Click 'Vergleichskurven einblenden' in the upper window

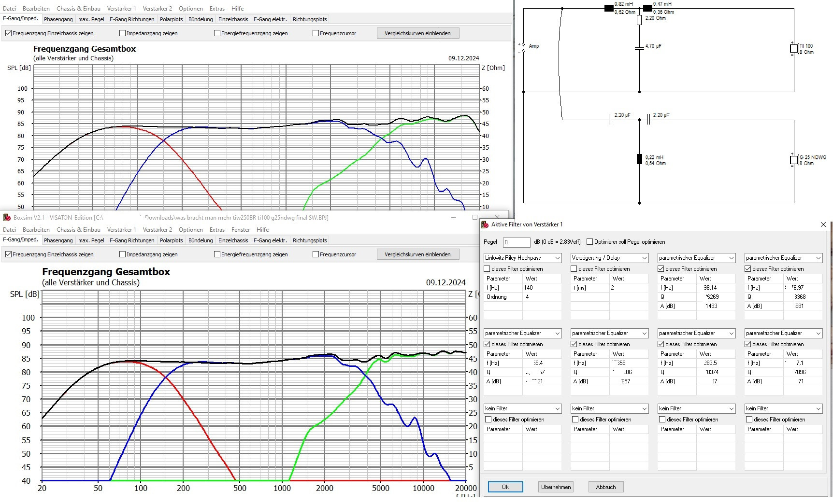(417, 33)
